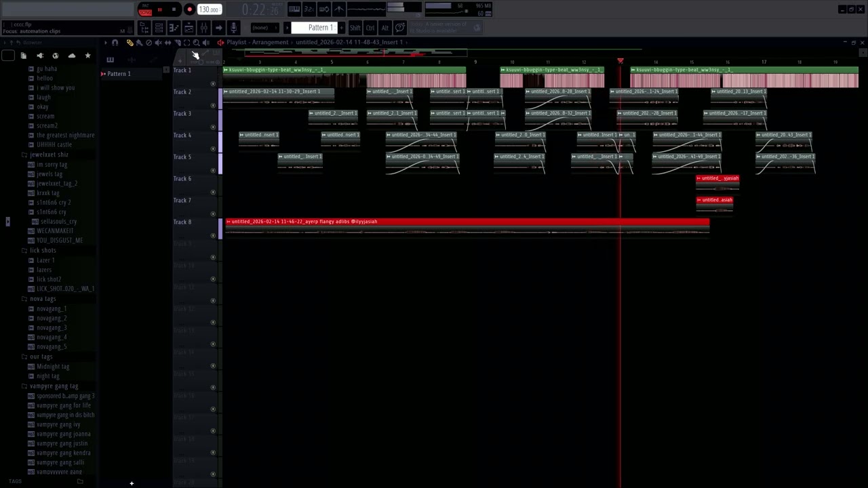Click the Ctrl modifier button
Image resolution: width=868 pixels, height=488 pixels.
click(370, 28)
